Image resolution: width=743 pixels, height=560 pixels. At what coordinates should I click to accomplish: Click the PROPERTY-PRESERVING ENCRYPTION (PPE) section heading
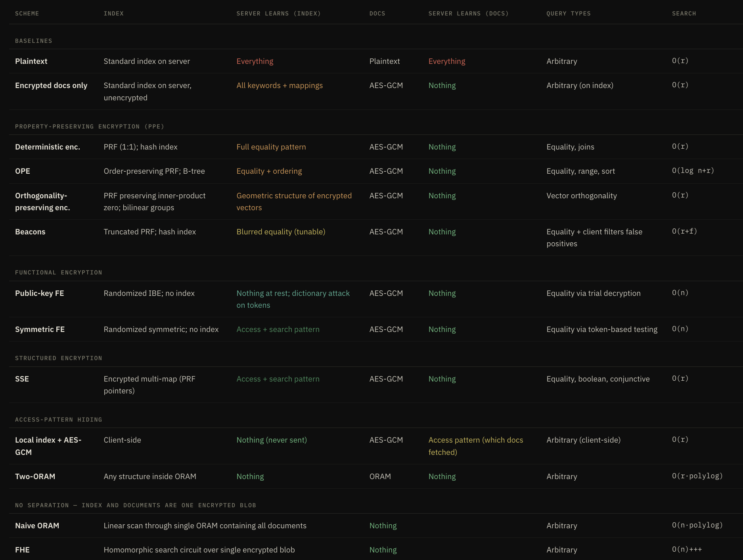(x=89, y=127)
